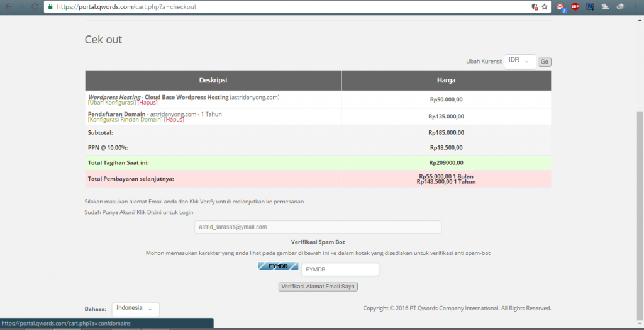Click the browser back arrow
This screenshot has height=330, width=644.
[9, 7]
